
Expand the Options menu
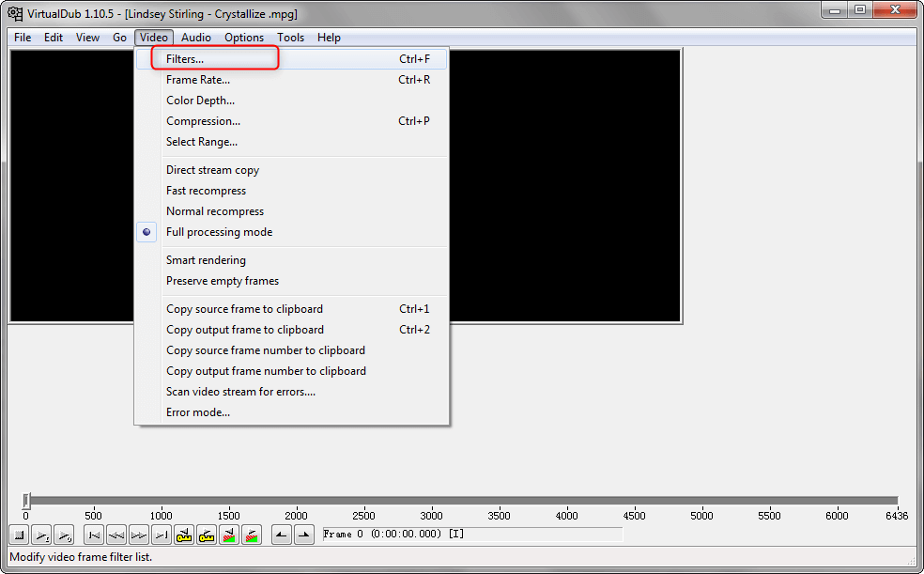[244, 38]
